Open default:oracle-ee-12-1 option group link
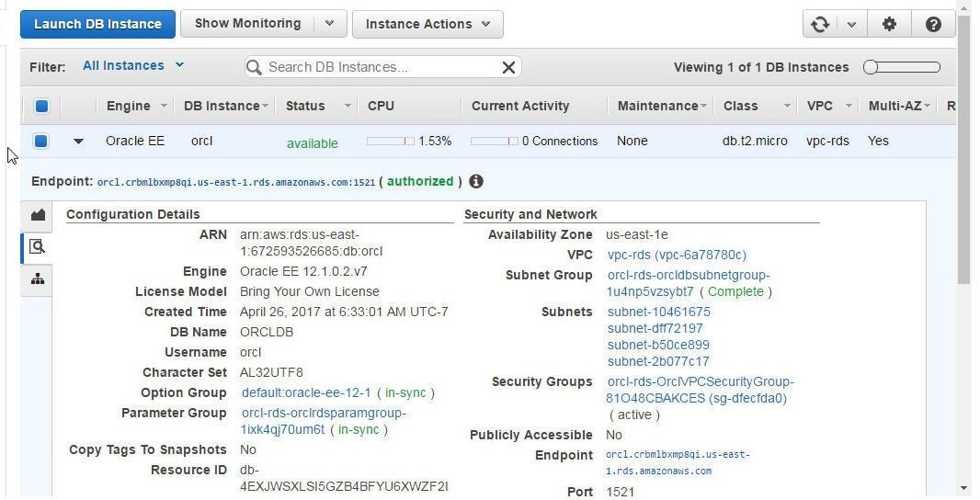 [x=306, y=392]
